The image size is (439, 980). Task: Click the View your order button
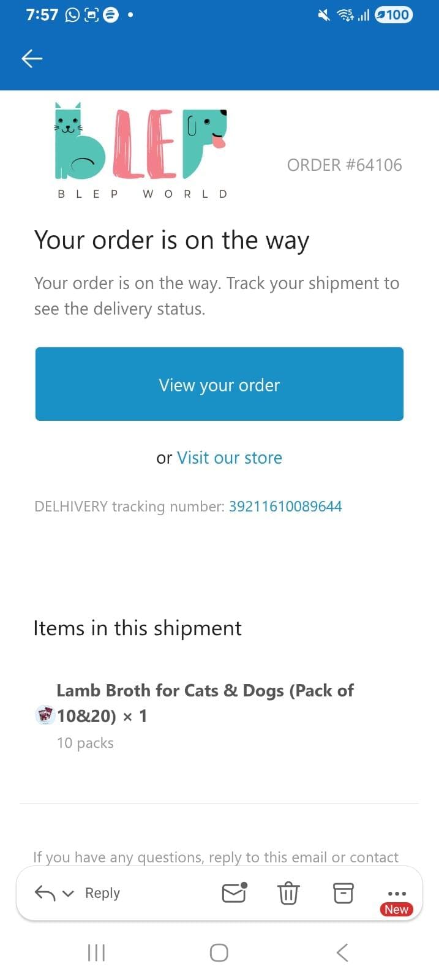pyautogui.click(x=219, y=384)
